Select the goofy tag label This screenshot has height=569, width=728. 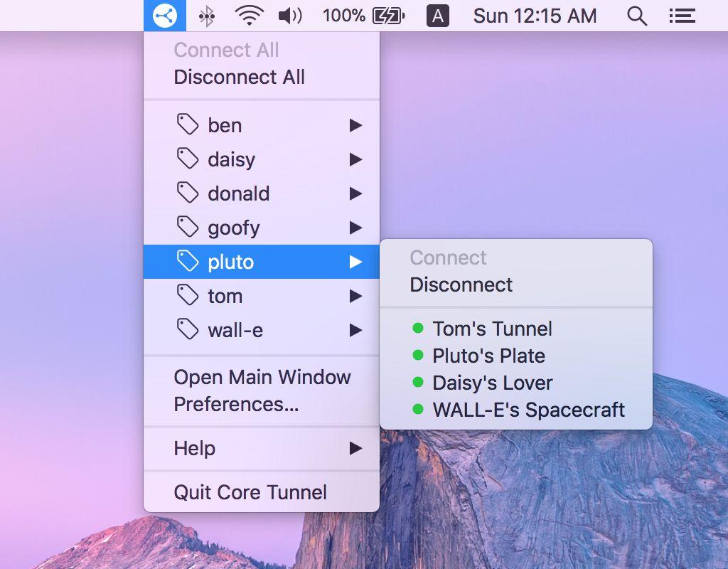pos(233,228)
